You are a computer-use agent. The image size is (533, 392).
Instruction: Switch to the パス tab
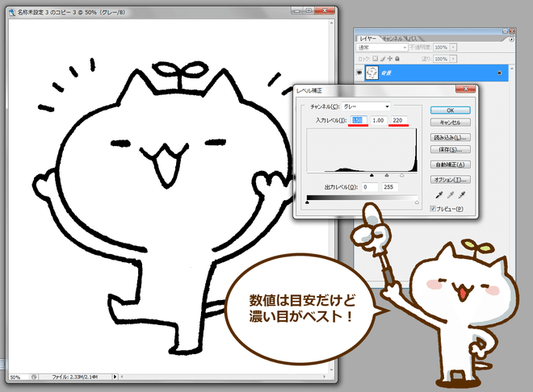pyautogui.click(x=413, y=39)
